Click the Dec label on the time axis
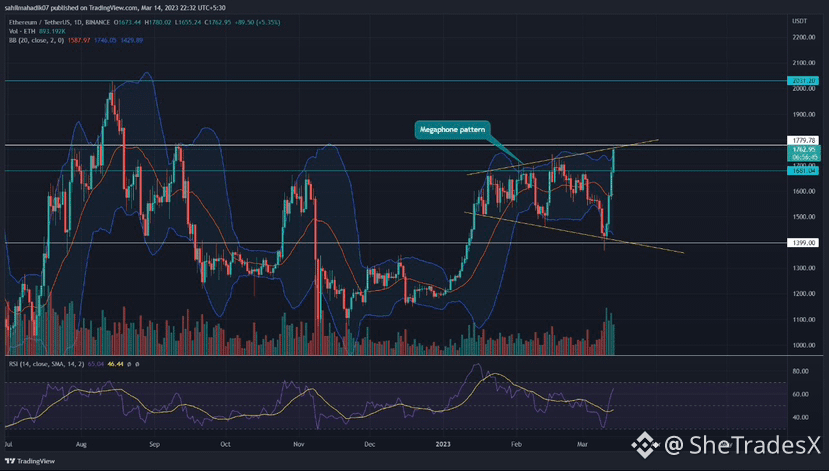Screen dimensions: 829x471 point(370,445)
